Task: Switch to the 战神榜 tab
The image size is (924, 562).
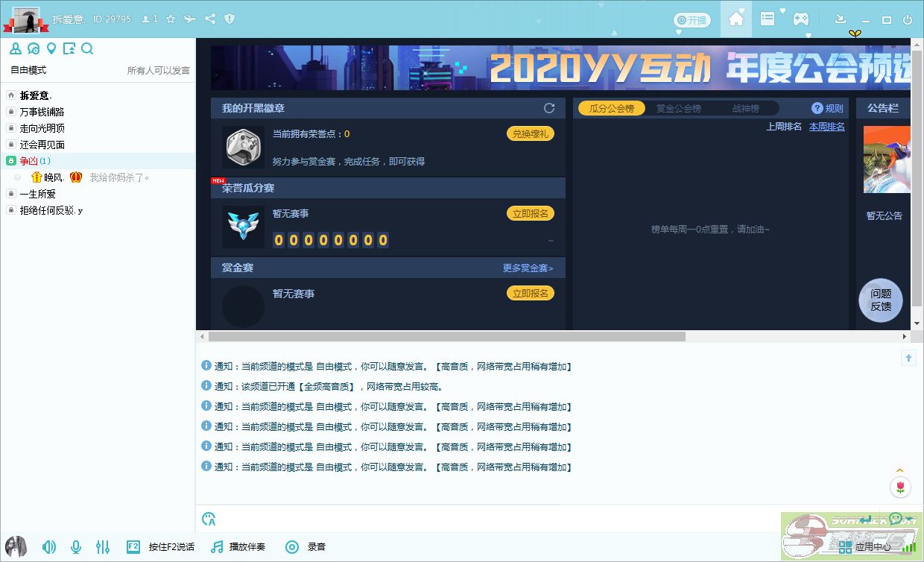Action: [745, 108]
